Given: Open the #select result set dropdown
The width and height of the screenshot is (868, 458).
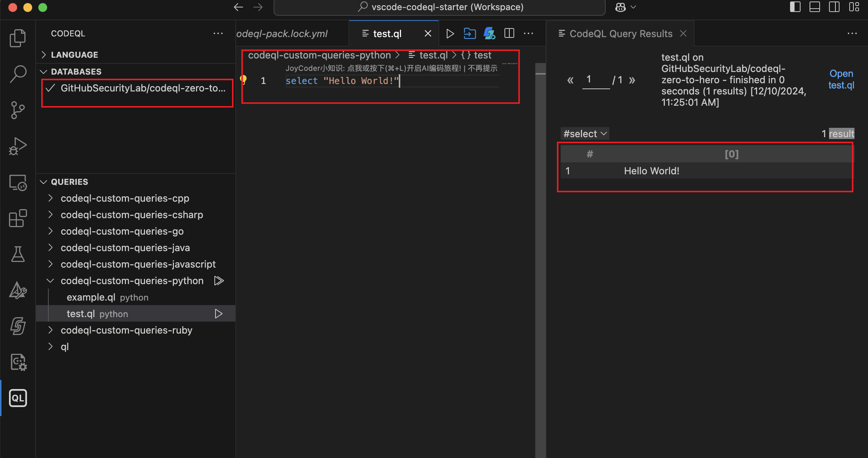Looking at the screenshot, I should [x=585, y=134].
